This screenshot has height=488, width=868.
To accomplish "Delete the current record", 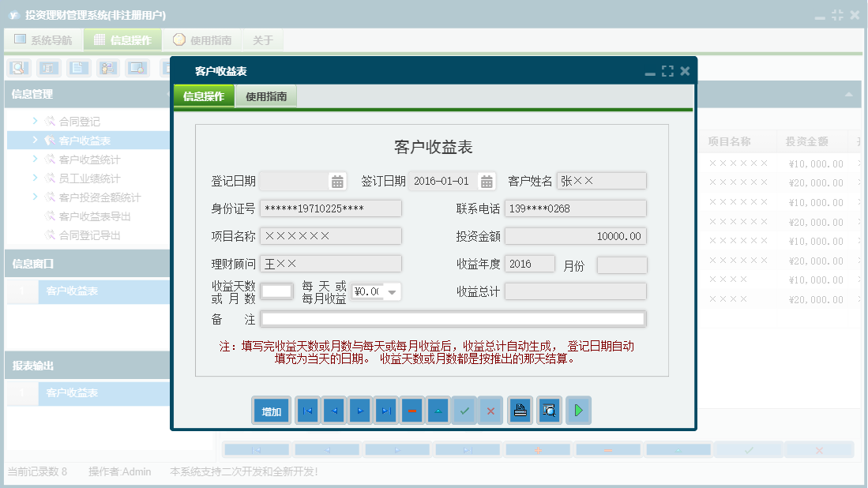I will (x=411, y=410).
